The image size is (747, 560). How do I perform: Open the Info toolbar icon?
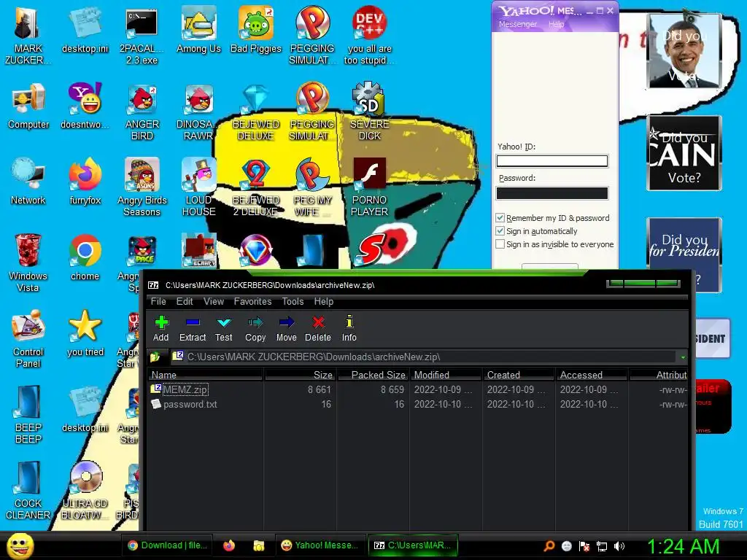pos(349,328)
